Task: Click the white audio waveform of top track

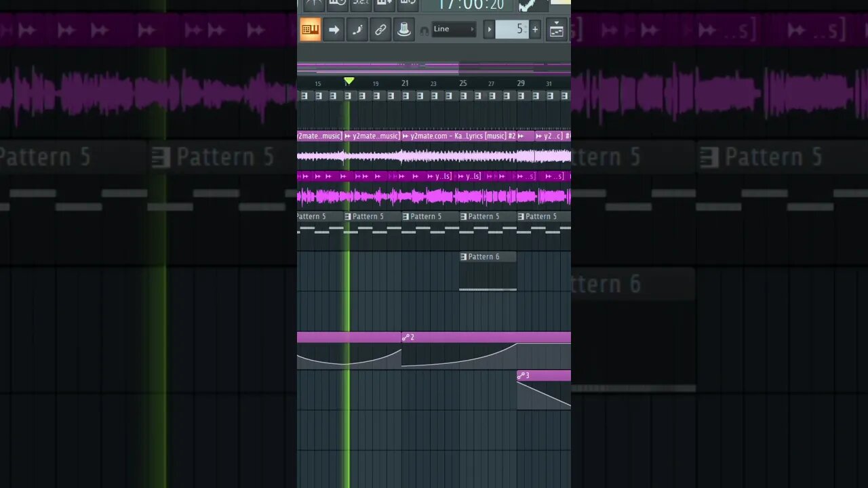Action: pos(434,157)
